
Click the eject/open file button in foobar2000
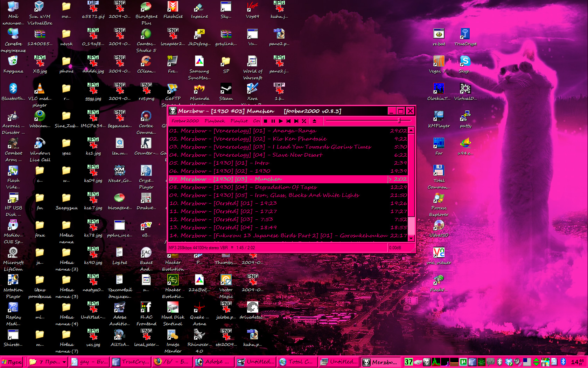pos(314,121)
